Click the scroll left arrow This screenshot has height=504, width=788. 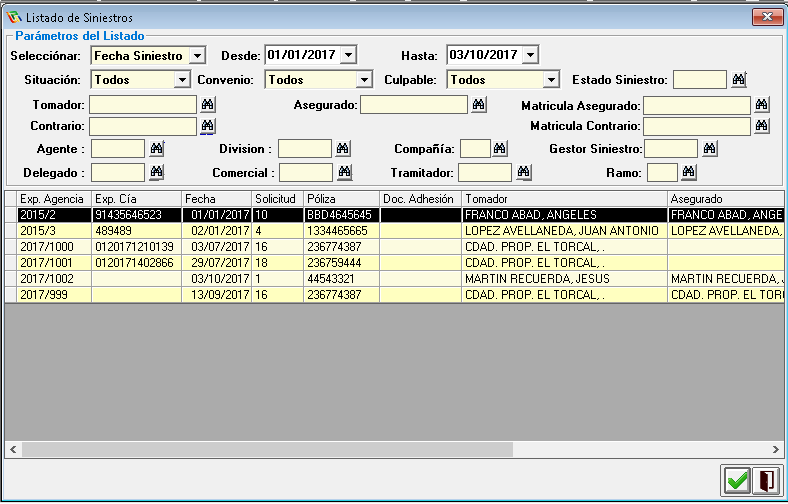pos(13,450)
